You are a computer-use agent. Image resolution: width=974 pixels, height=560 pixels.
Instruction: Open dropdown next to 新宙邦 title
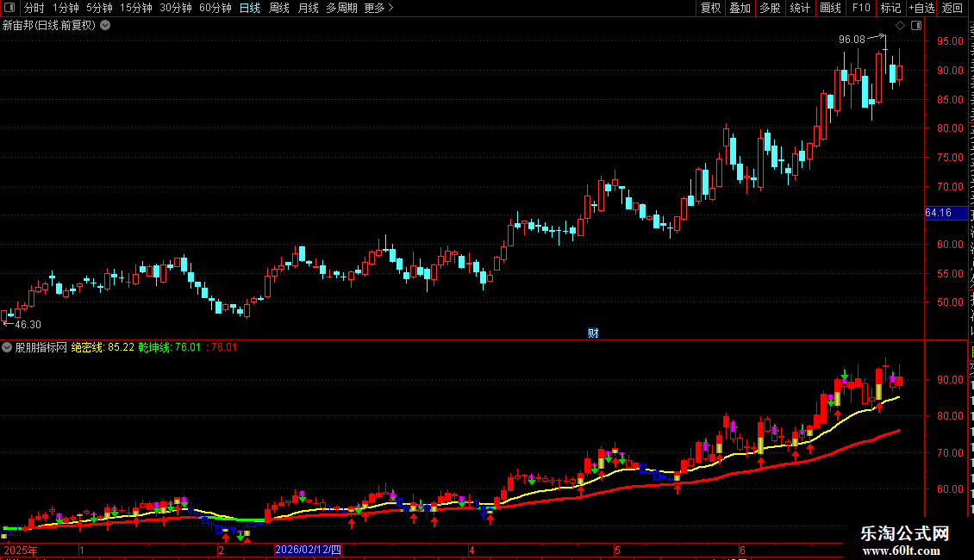106,26
